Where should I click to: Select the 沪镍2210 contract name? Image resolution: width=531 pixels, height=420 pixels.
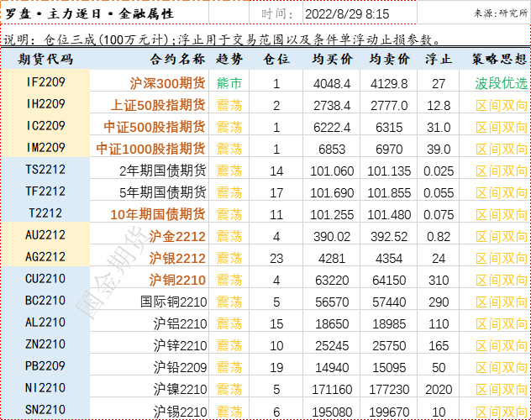coord(180,389)
